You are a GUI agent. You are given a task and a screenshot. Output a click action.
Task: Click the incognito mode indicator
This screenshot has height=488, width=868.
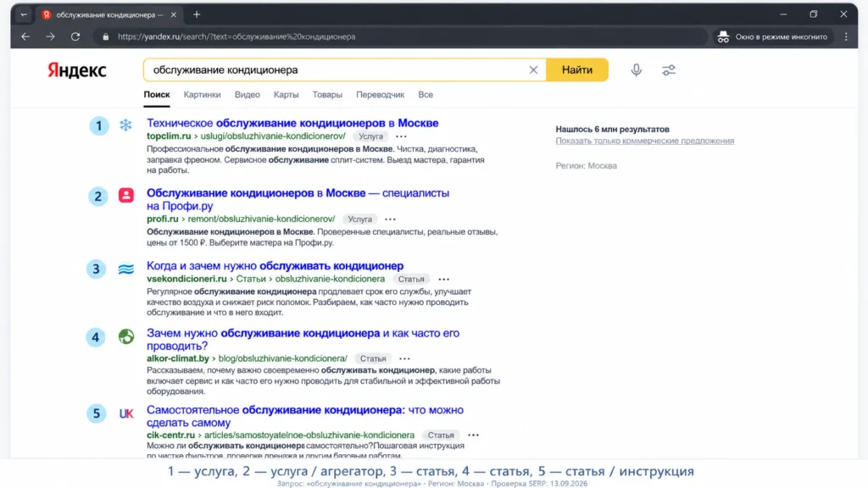(x=772, y=36)
